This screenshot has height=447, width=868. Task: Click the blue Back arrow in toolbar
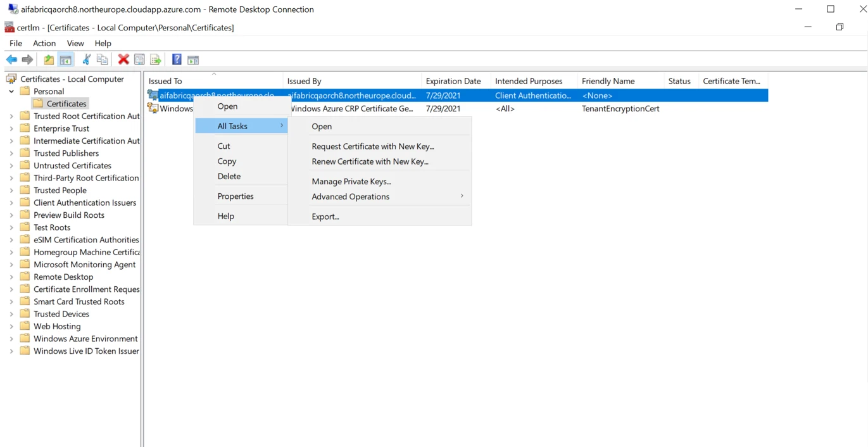point(11,60)
